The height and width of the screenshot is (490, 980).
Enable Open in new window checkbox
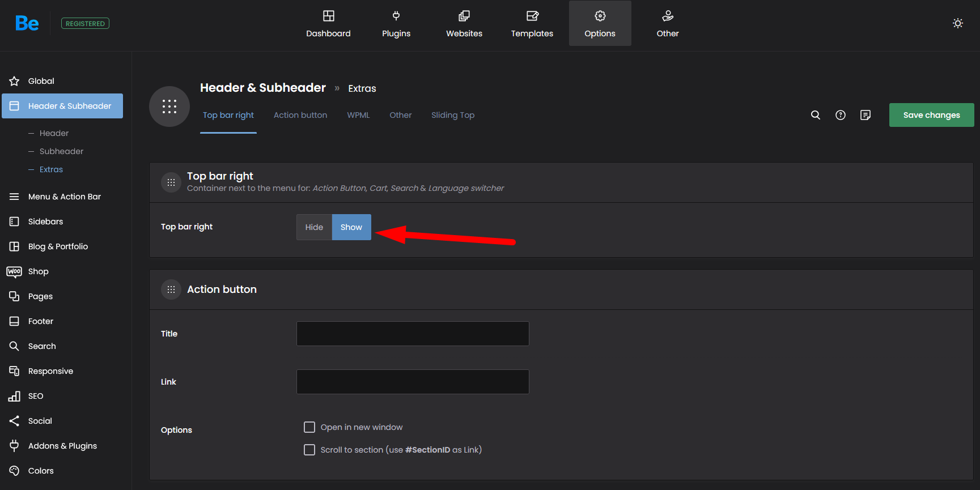coord(309,427)
